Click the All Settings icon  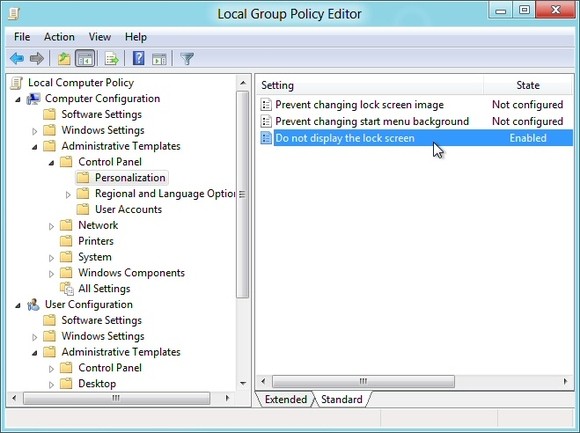67,289
